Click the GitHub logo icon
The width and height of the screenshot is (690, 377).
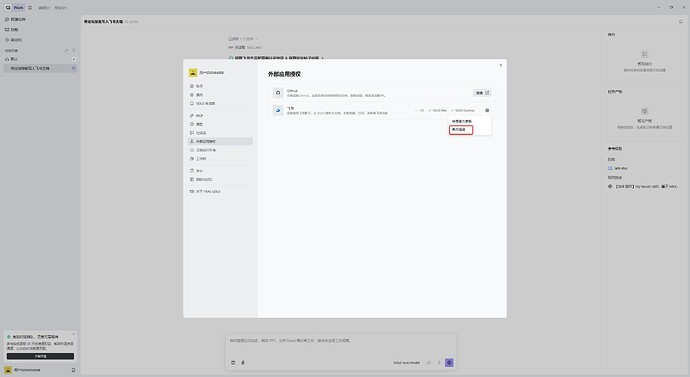click(x=278, y=93)
